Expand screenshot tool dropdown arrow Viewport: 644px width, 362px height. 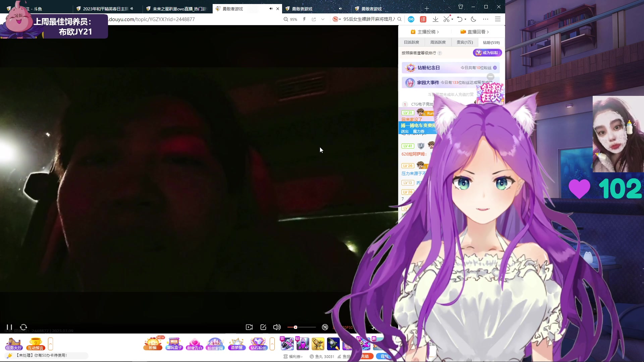pos(452,19)
